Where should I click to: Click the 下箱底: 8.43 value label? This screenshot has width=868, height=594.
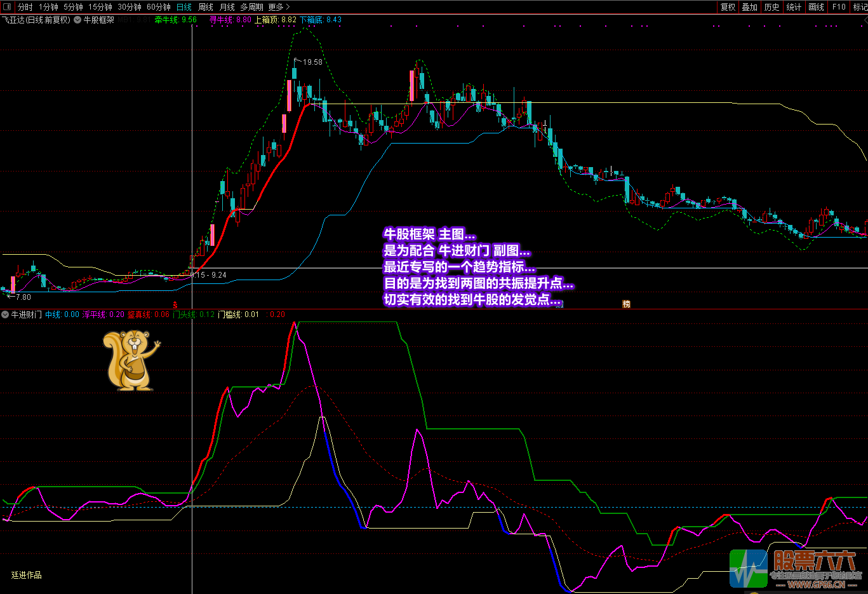[321, 20]
